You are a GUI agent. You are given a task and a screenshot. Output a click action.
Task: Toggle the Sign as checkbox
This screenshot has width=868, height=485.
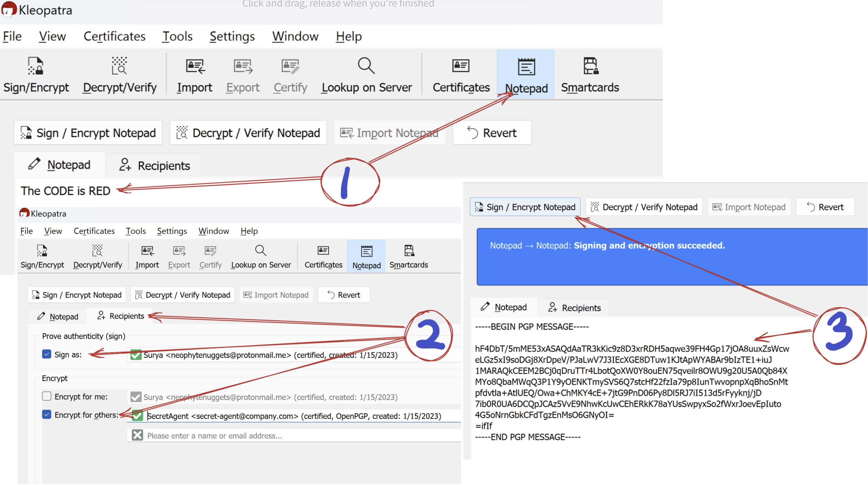(x=46, y=354)
